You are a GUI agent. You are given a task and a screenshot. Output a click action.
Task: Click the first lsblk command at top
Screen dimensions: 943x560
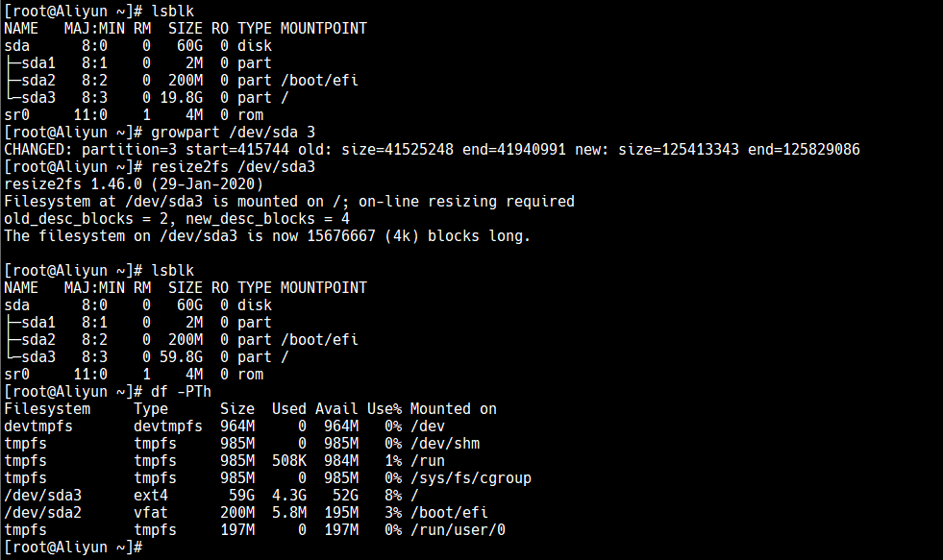173,12
